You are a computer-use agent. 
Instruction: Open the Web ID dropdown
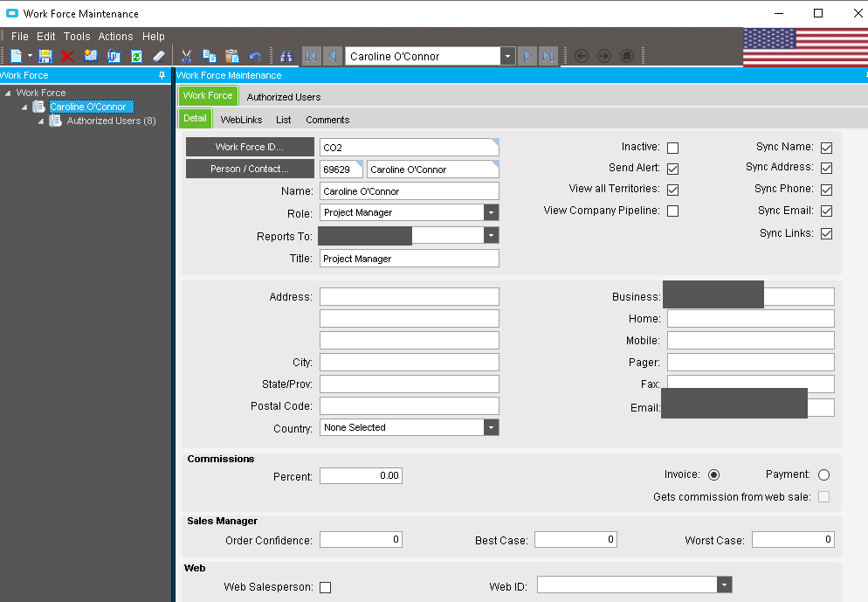pyautogui.click(x=724, y=585)
